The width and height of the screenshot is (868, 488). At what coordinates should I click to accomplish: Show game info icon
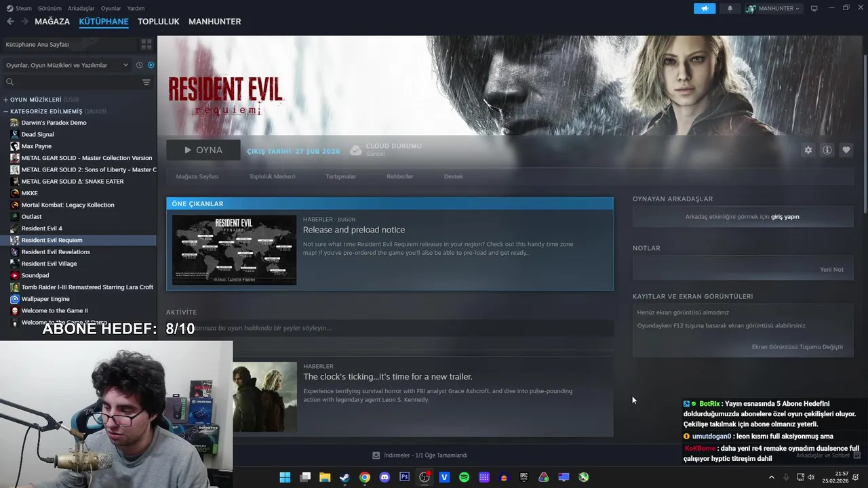pos(827,150)
